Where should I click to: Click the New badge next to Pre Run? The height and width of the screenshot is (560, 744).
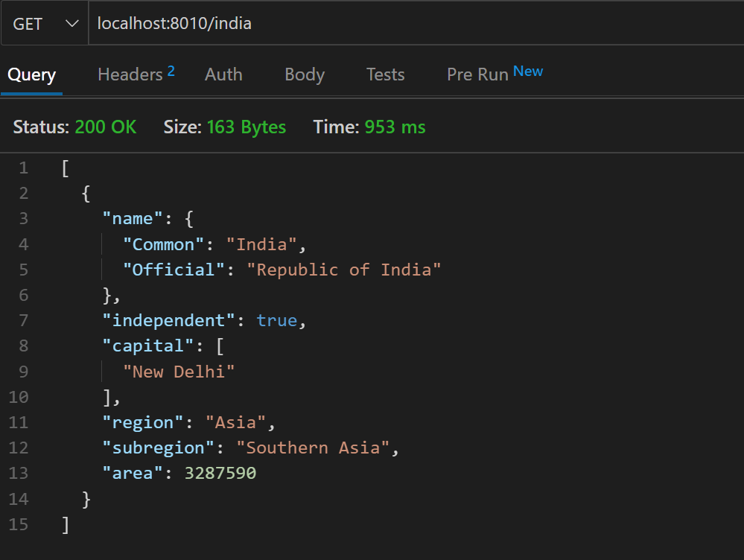[528, 69]
